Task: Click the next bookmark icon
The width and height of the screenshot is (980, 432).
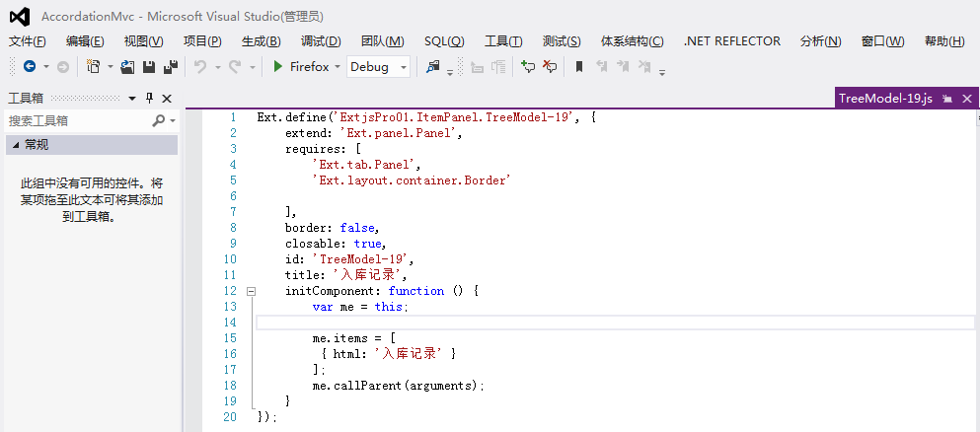Action: pos(623,66)
